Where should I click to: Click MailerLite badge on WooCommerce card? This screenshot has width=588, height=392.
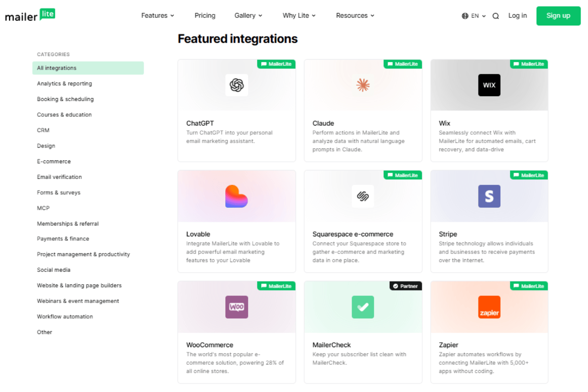(276, 286)
